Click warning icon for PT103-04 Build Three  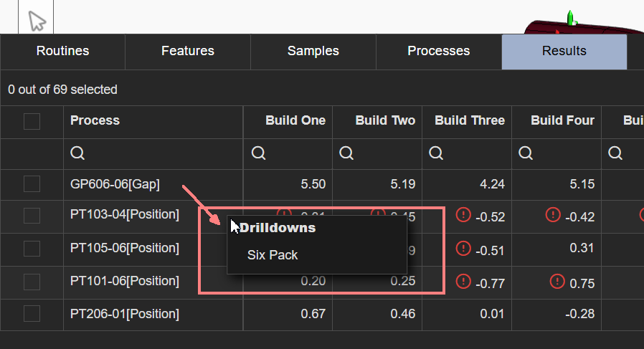(x=463, y=215)
